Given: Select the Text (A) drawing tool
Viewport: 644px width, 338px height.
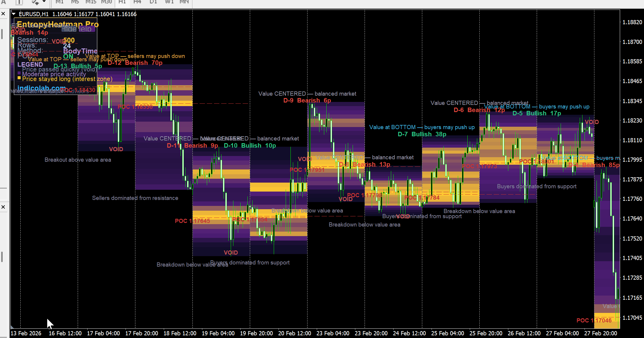Looking at the screenshot, I should [x=4, y=2].
